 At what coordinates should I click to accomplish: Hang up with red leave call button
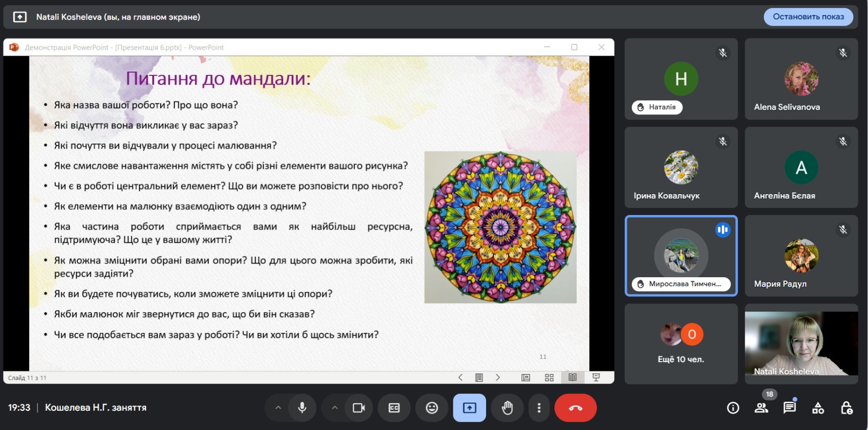pos(575,408)
